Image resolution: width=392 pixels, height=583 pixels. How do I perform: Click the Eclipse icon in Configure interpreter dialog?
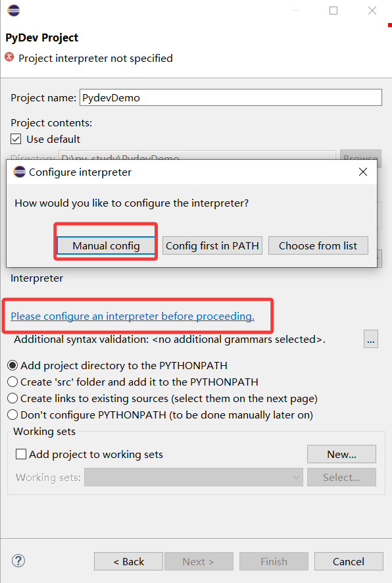tap(19, 172)
